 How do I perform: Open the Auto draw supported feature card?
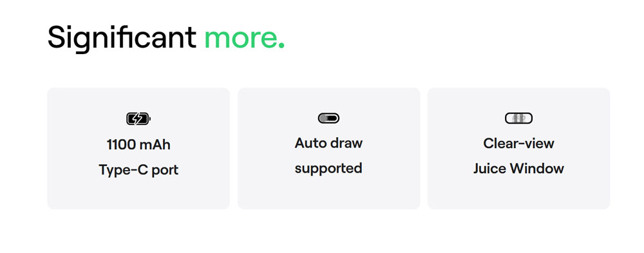328,148
